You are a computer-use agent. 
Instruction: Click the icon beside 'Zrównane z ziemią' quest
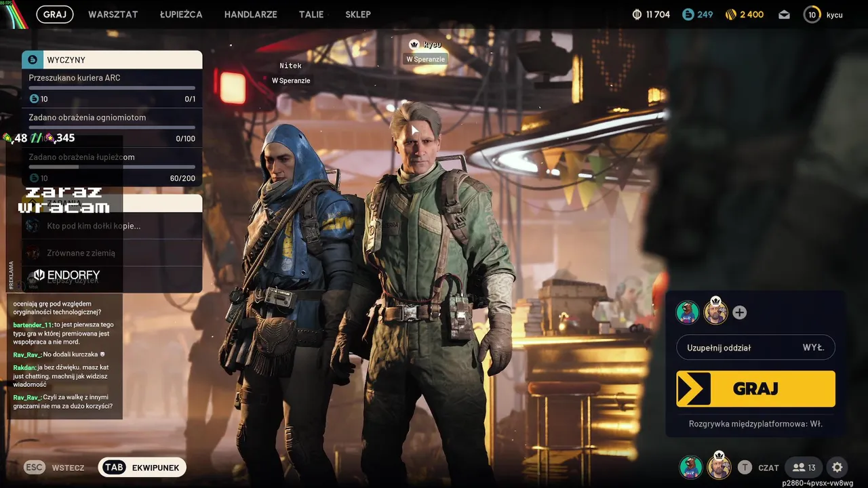coord(32,253)
